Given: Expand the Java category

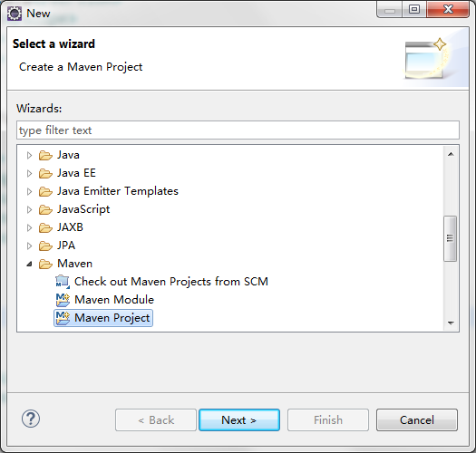Looking at the screenshot, I should click(29, 155).
